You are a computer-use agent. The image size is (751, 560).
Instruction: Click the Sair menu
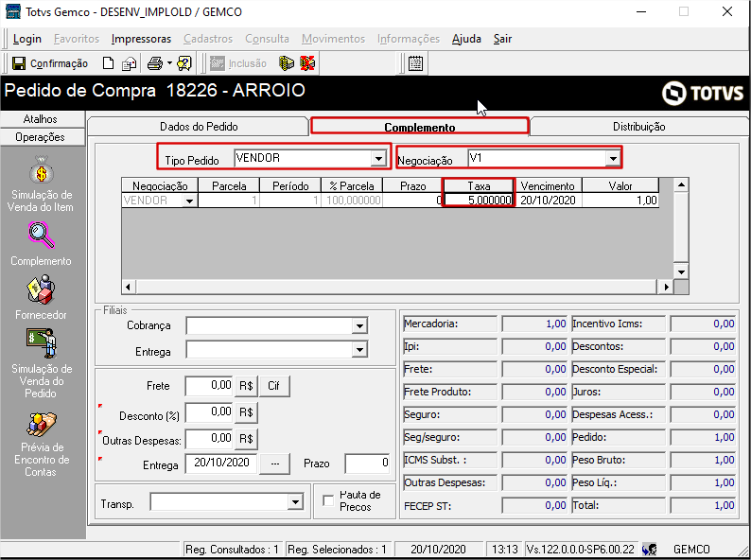[x=503, y=39]
